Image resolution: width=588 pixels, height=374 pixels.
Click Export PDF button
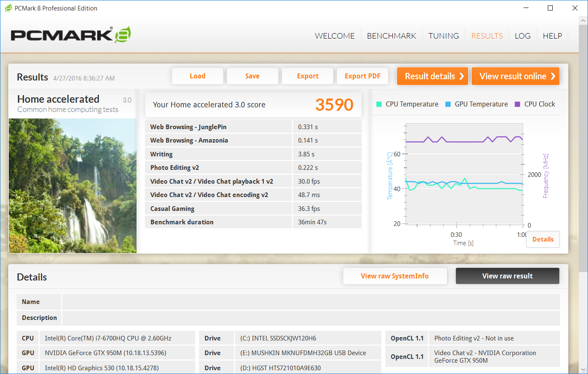[363, 76]
